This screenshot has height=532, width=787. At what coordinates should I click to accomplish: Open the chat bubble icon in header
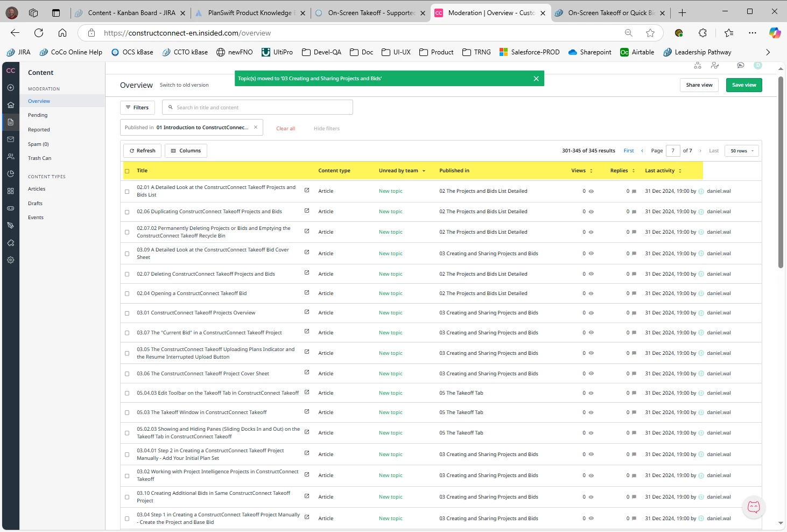point(741,65)
